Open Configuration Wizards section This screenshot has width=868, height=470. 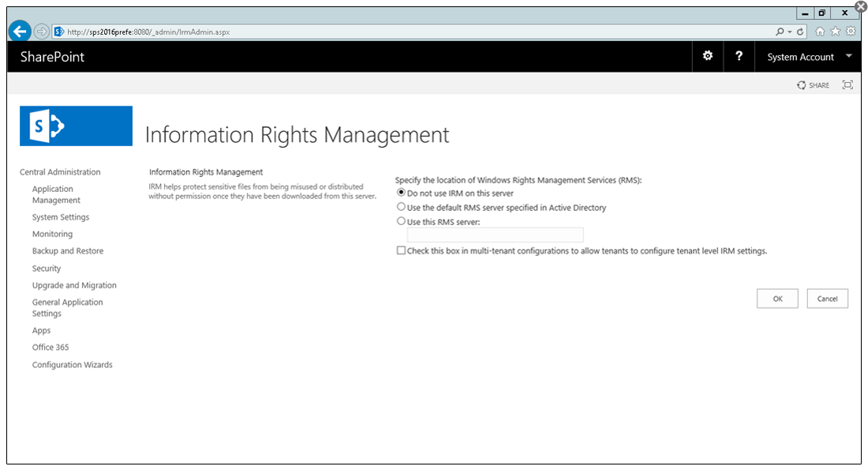pos(72,365)
